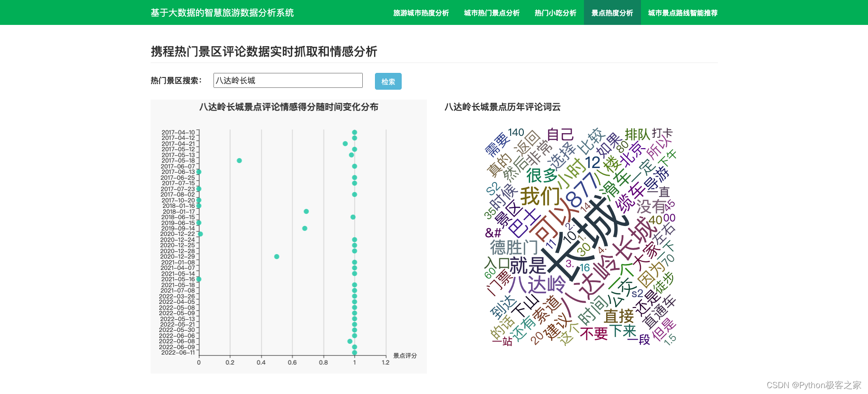868x394 pixels.
Task: Click the word 需要 in word cloud
Action: tap(497, 144)
